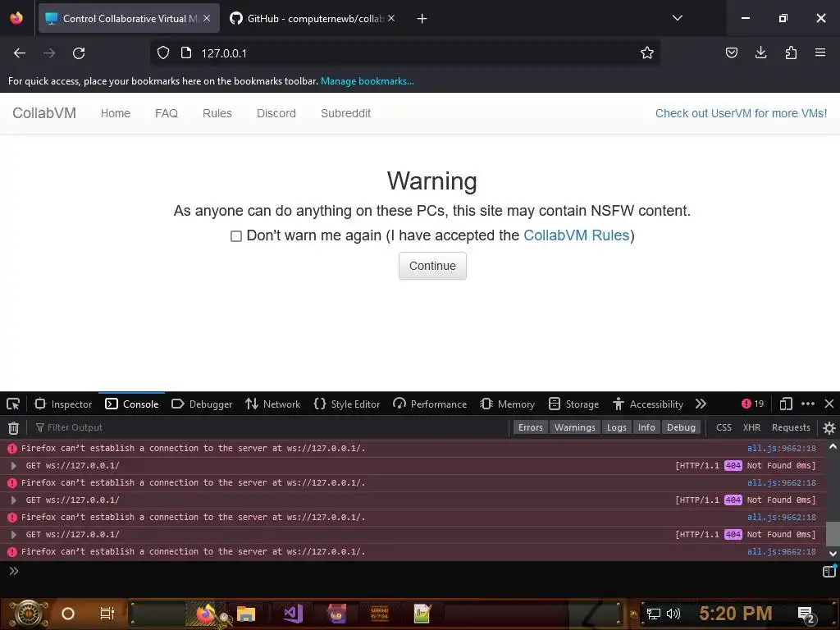The width and height of the screenshot is (840, 630).
Task: Open Task View from the taskbar
Action: click(x=107, y=614)
